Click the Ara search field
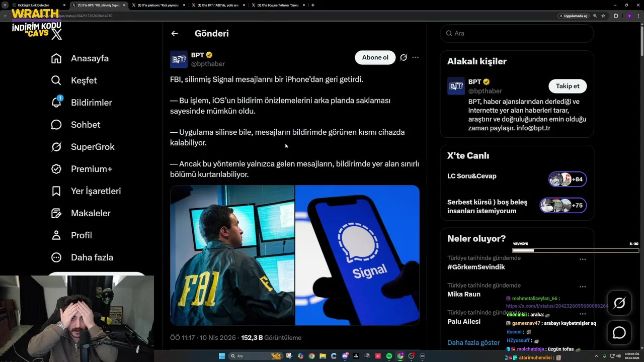644x362 pixels. 517,33
